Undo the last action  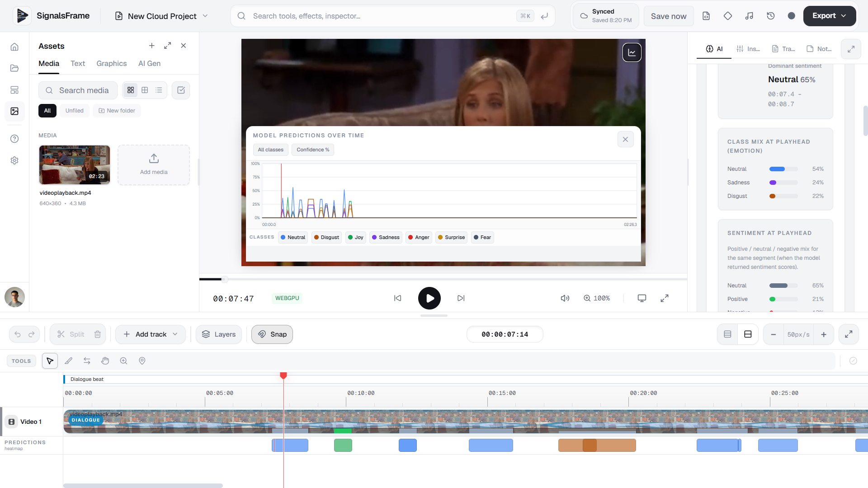(18, 334)
